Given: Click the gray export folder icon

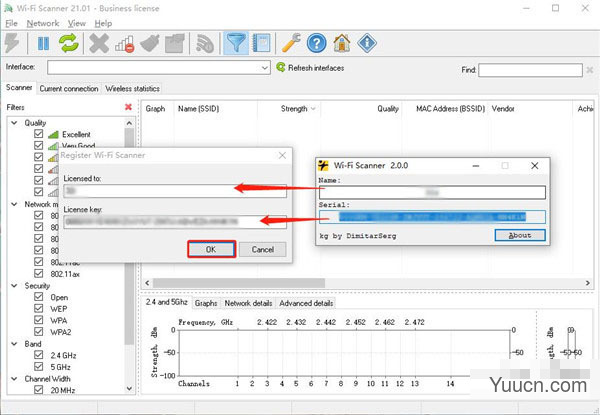Looking at the screenshot, I should [x=174, y=43].
